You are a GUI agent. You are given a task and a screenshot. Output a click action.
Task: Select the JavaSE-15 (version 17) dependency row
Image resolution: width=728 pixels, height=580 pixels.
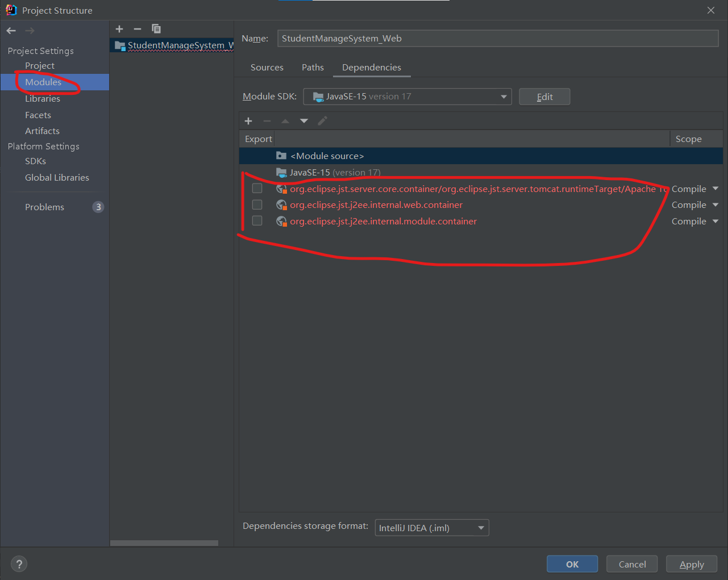481,172
